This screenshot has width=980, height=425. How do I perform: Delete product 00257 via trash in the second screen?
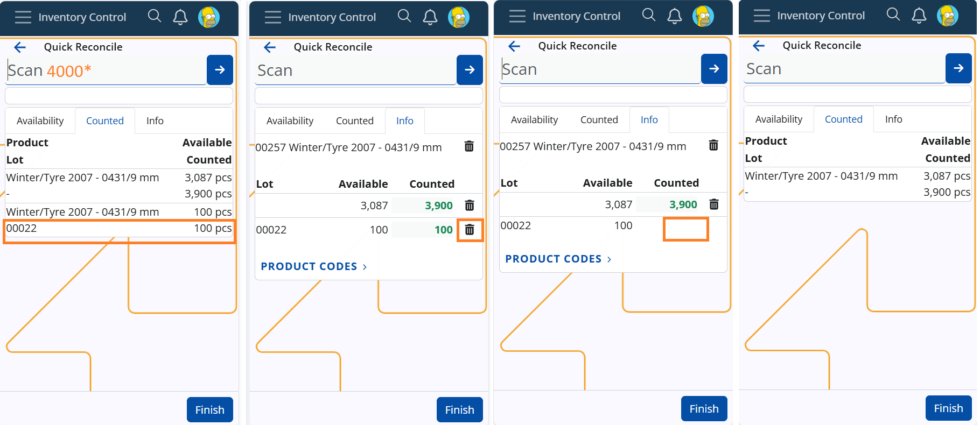tap(469, 146)
